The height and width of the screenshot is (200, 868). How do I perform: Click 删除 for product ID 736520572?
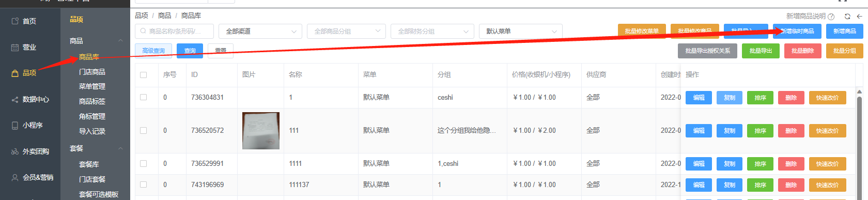point(791,131)
